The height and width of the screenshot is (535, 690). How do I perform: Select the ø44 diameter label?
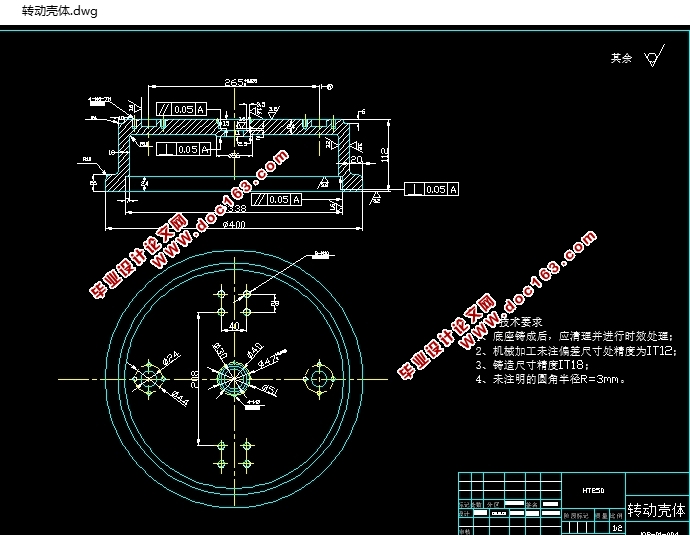(179, 398)
